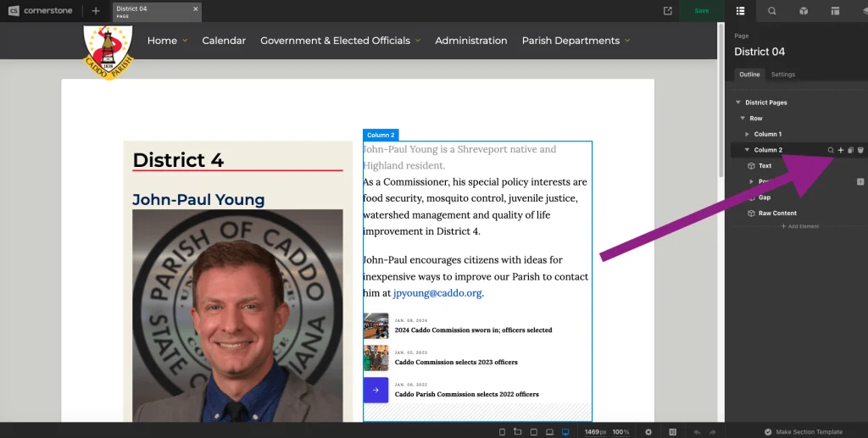868x438 pixels.
Task: Click the green Save button
Action: coord(701,11)
